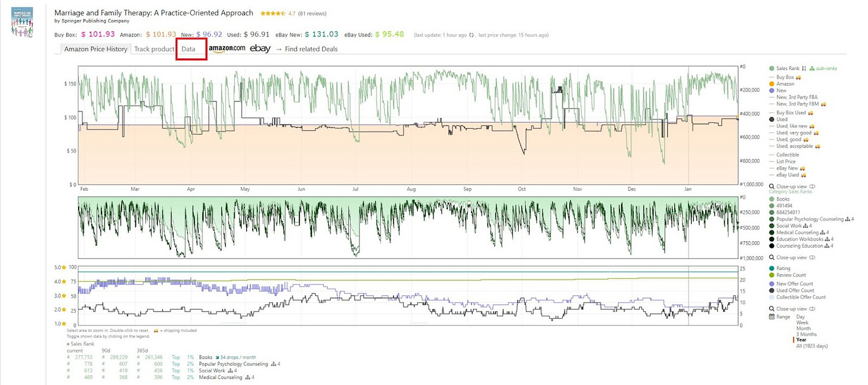This screenshot has height=385, width=868.
Task: Switch to the Amazon Price History tab
Action: click(96, 49)
